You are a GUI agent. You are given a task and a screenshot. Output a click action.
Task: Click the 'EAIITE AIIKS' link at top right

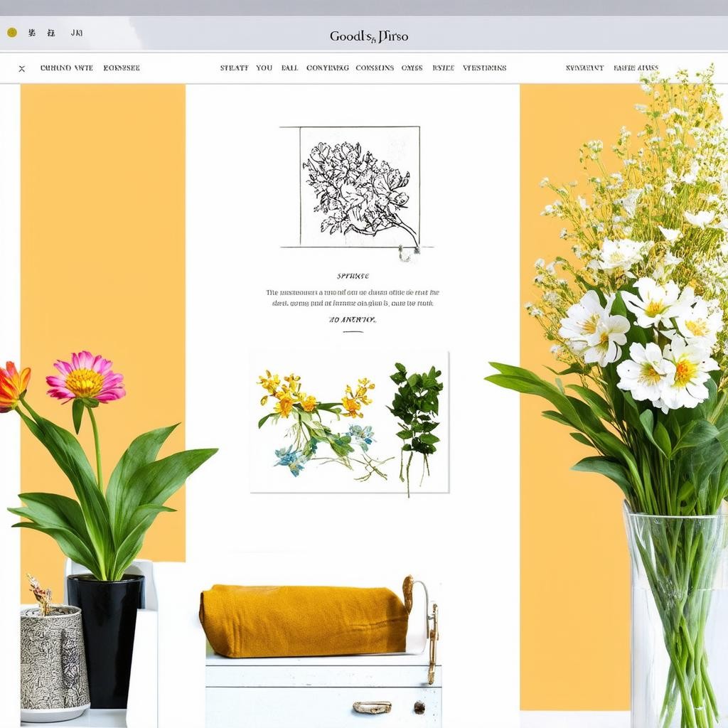pyautogui.click(x=636, y=68)
